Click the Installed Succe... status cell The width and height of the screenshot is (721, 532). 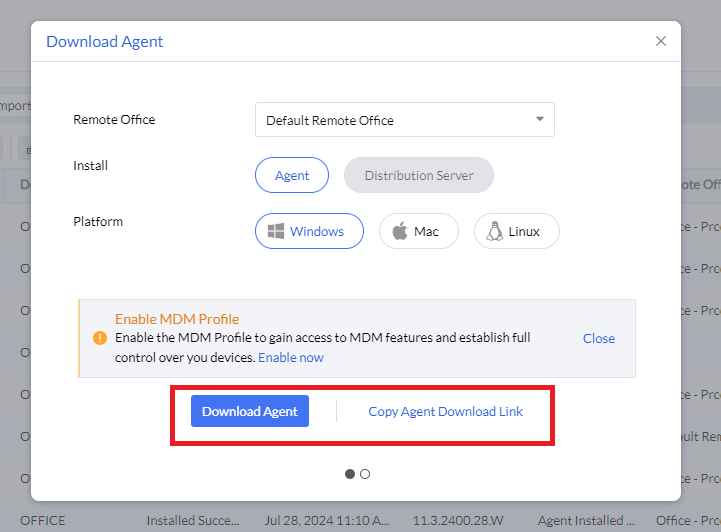tap(193, 520)
